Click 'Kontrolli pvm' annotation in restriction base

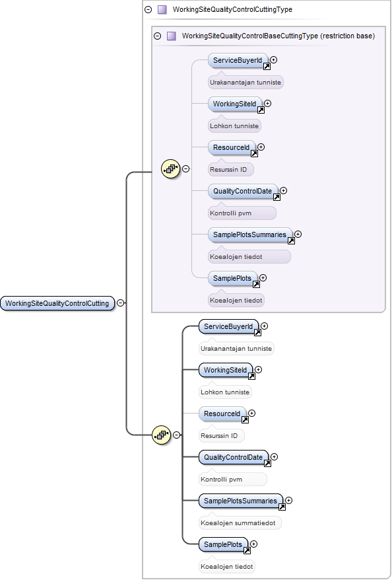[x=242, y=213]
